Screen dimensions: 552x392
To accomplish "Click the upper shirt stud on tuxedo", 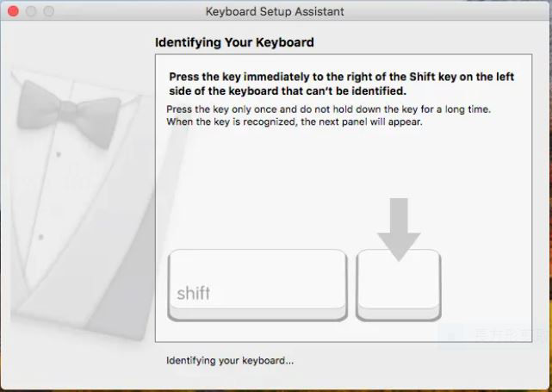I will coord(59,154).
